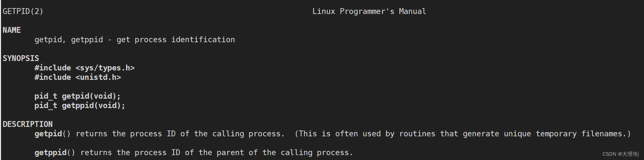Select the NAME section heading
Image resolution: width=644 pixels, height=160 pixels.
(12, 30)
